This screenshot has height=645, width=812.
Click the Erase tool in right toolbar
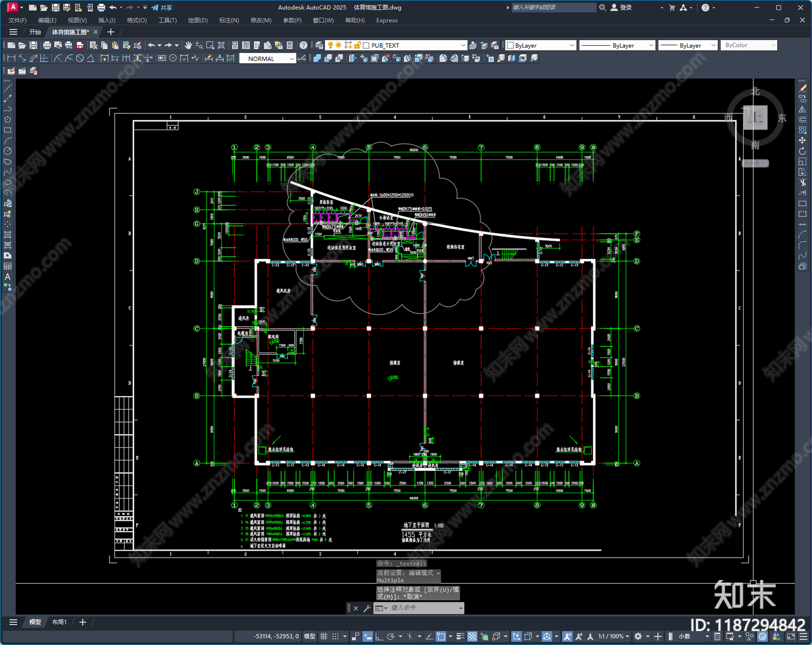tap(802, 88)
